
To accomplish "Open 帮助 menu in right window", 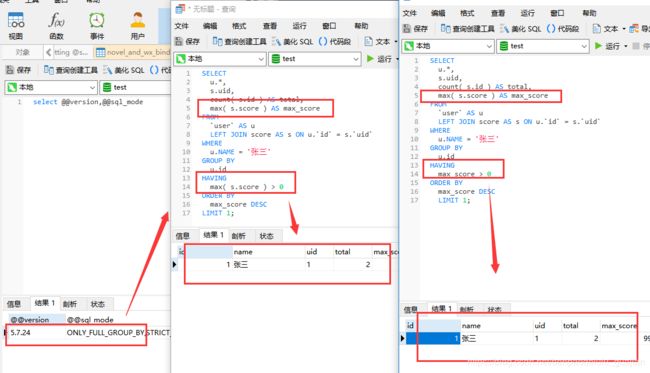I will click(x=589, y=13).
